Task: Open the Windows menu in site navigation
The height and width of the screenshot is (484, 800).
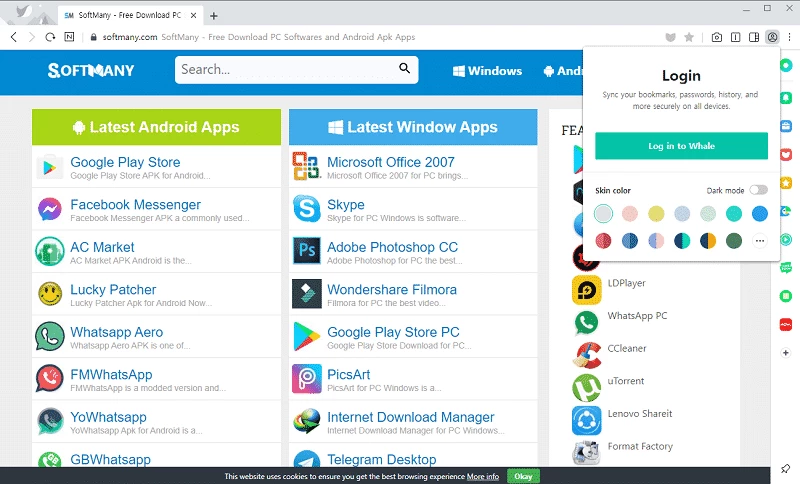Action: pyautogui.click(x=488, y=71)
